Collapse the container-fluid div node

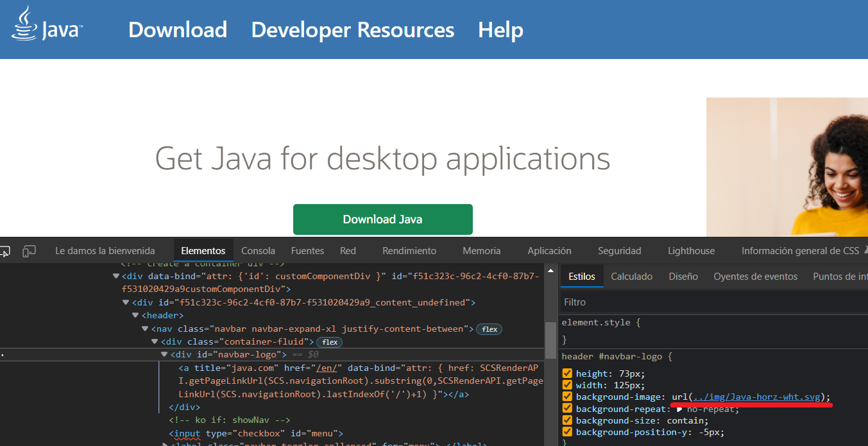155,342
